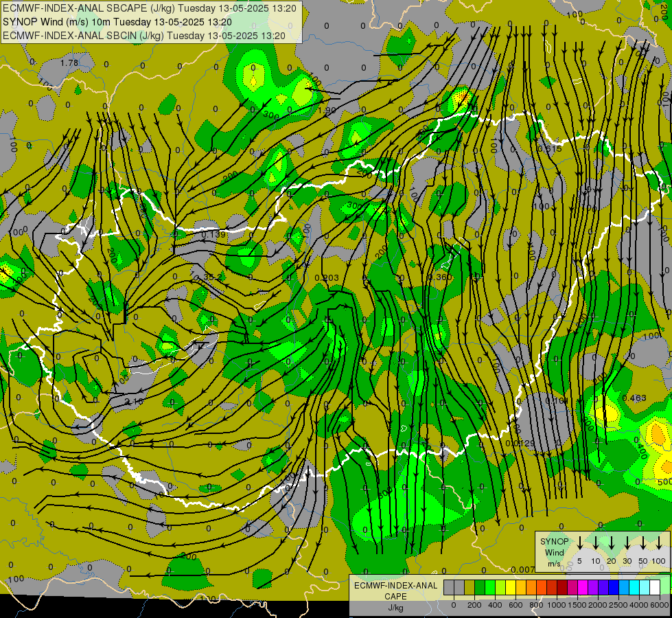The image size is (672, 618).
Task: Click the 1.90 value on the map
Action: [327, 111]
